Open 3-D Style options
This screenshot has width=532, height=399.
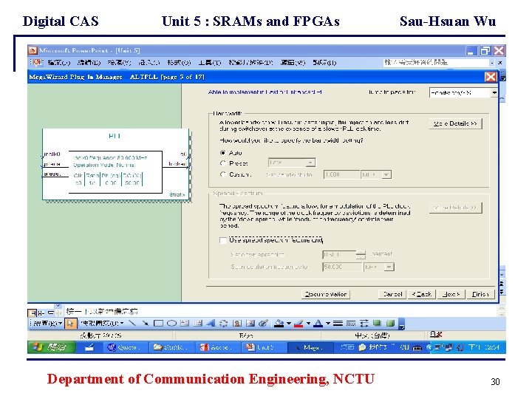(x=391, y=324)
